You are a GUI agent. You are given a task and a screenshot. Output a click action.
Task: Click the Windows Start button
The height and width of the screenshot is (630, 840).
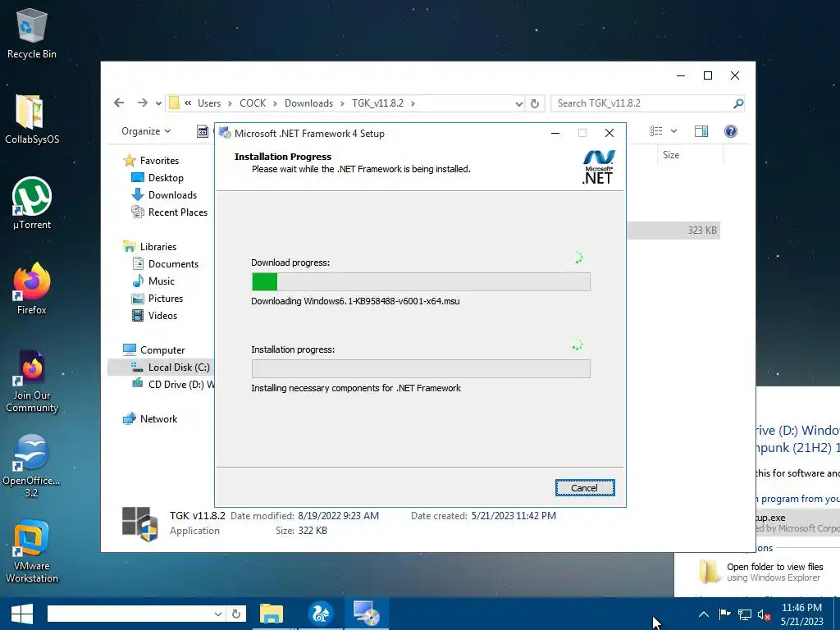[21, 614]
